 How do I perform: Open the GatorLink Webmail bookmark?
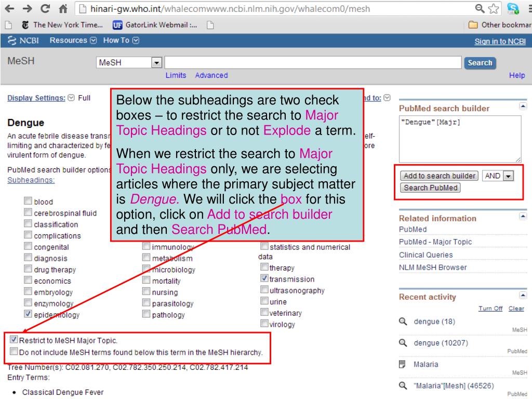(155, 25)
